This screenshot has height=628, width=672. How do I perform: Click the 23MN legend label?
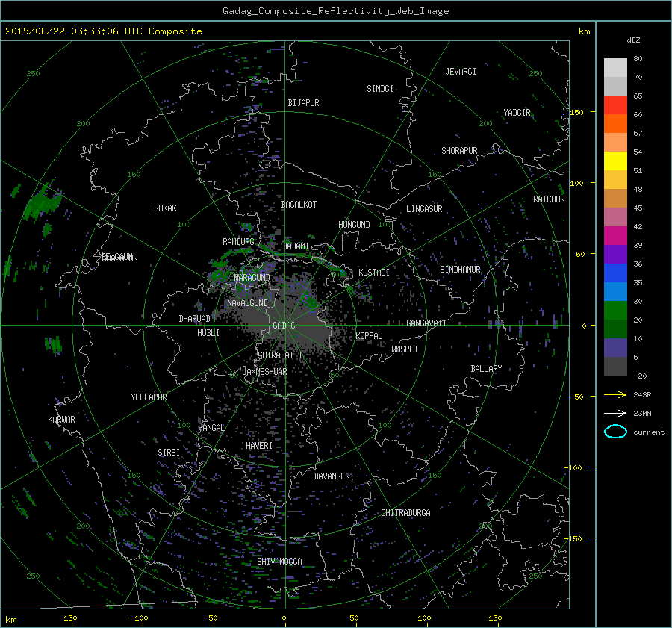[642, 414]
